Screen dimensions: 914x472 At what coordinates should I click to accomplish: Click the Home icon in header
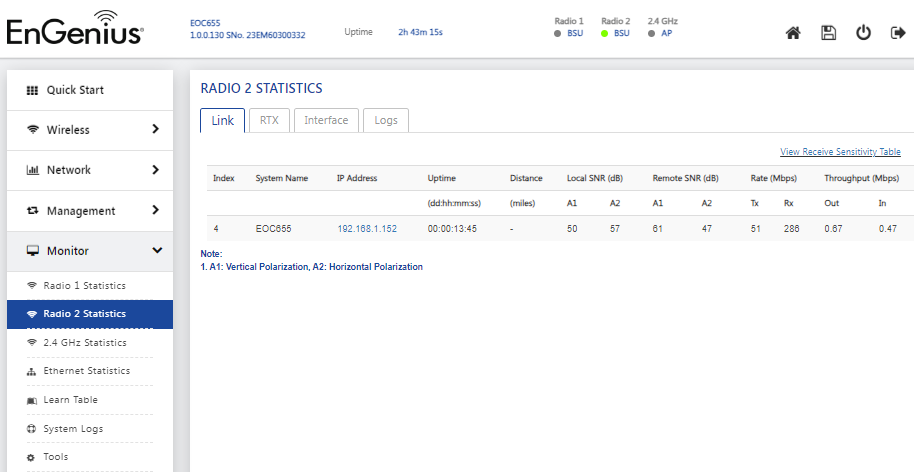[793, 33]
